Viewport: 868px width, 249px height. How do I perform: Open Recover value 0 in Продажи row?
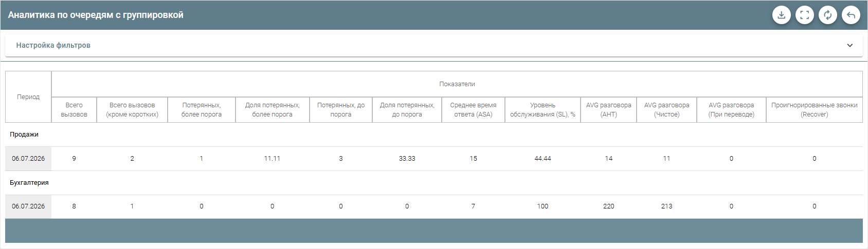pos(814,159)
